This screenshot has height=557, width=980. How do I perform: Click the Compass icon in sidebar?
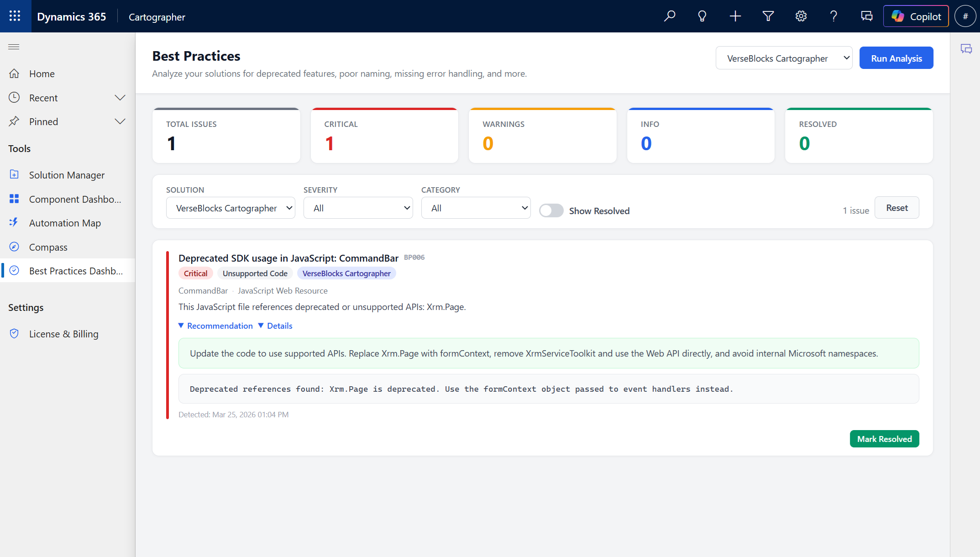(x=14, y=247)
